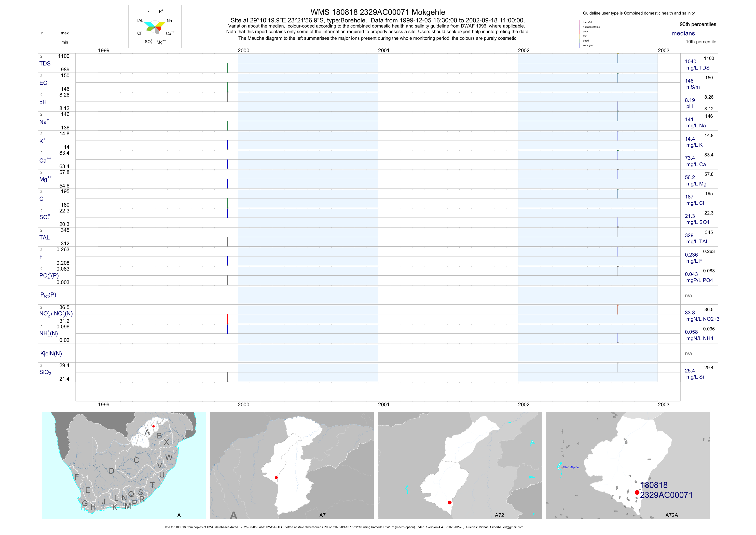The width and height of the screenshot is (756, 535).
Task: Click the Michael.Silberbauer@gmail.com email address
Action: click(x=501, y=527)
